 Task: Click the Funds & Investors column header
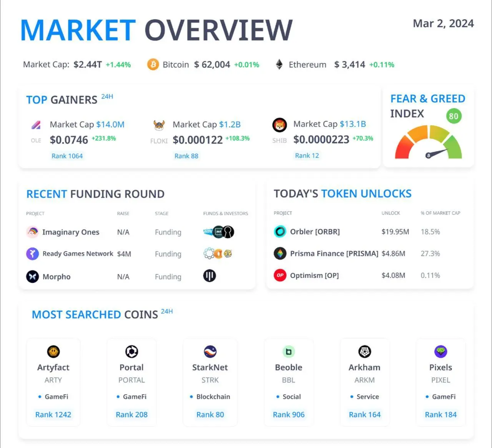click(226, 214)
